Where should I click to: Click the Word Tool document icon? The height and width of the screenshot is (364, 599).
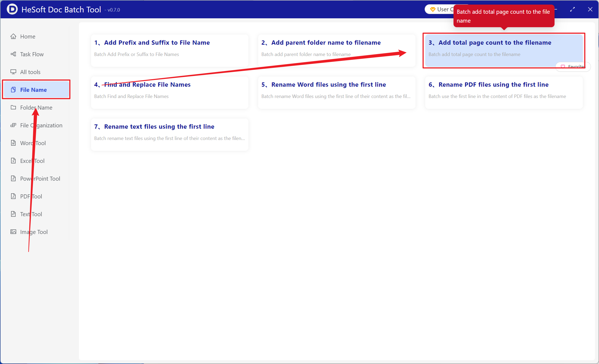pyautogui.click(x=13, y=143)
